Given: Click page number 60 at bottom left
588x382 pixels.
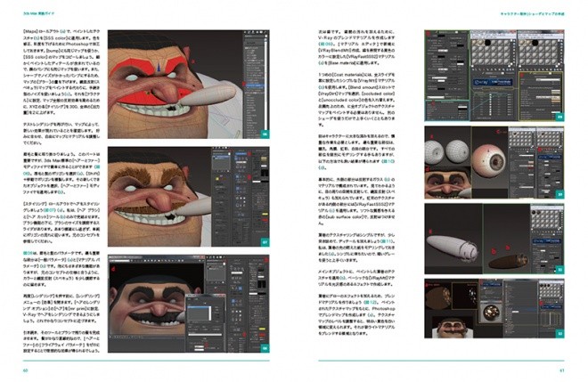Looking at the screenshot, I should tap(25, 370).
